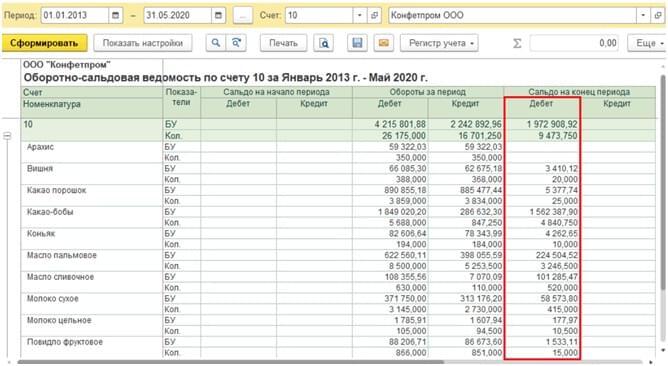Open account 10 in new window icon
The width and height of the screenshot is (668, 366).
(374, 15)
